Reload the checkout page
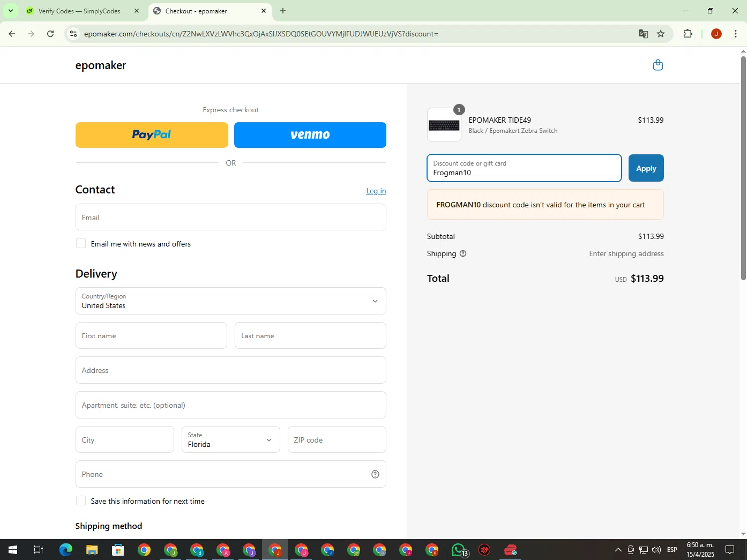Image resolution: width=747 pixels, height=560 pixels. click(x=50, y=34)
